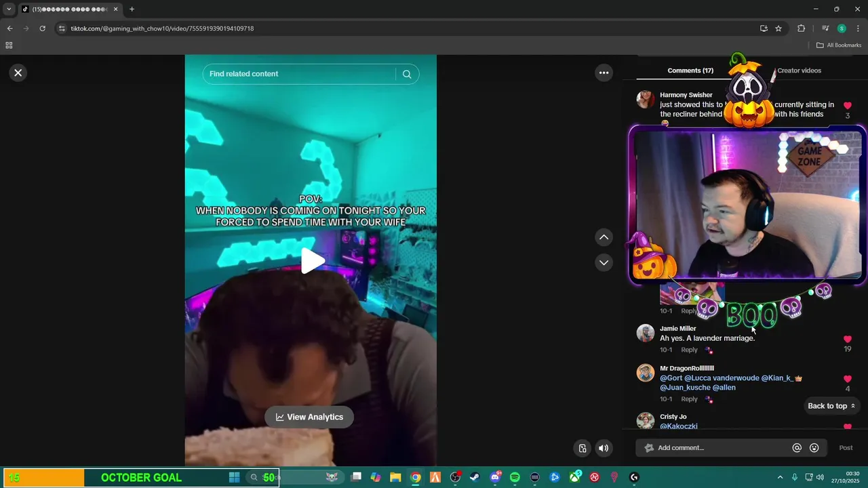Click the microphone icon in system tray
Image resolution: width=868 pixels, height=488 pixels.
click(794, 477)
